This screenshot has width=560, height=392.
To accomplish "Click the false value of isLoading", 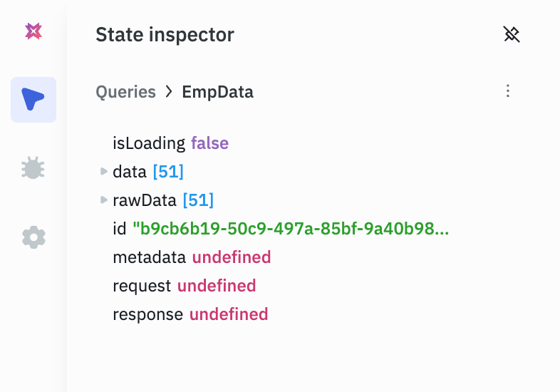I will coord(209,143).
